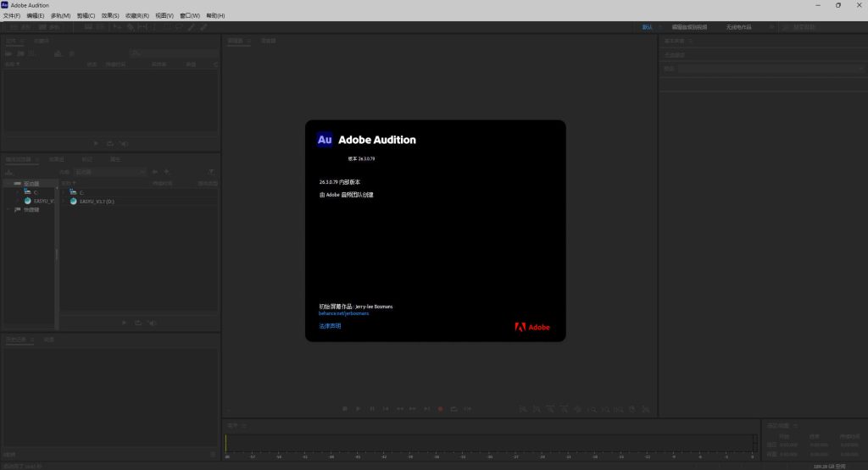This screenshot has height=470, width=868.
Task: Switch to the 收藏夹 panel tab
Action: click(41, 41)
